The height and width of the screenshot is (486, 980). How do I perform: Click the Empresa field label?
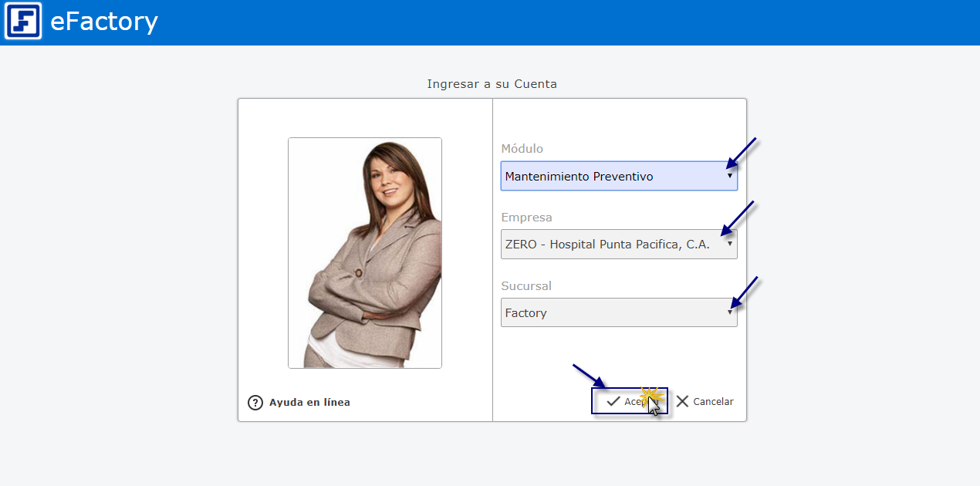pyautogui.click(x=527, y=218)
